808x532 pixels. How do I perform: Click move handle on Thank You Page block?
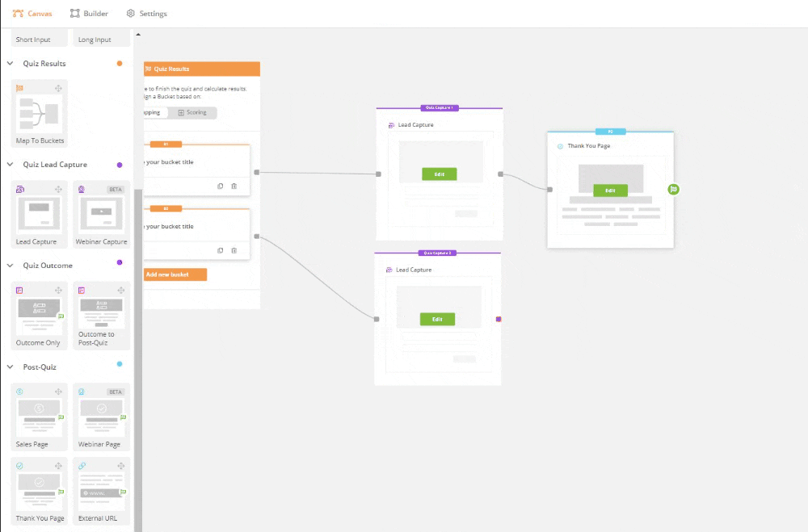[x=58, y=466]
